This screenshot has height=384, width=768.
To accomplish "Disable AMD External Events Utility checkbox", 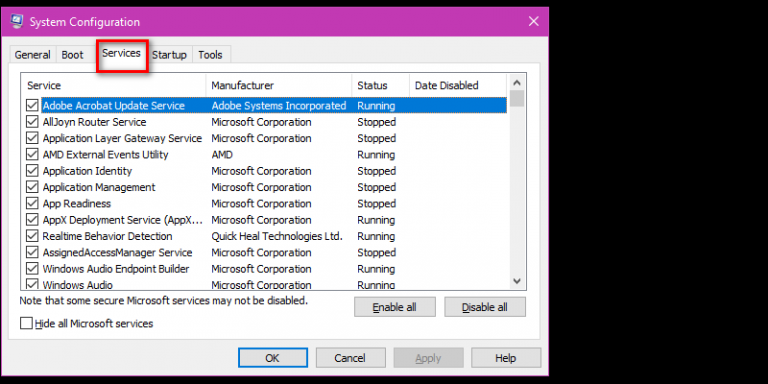I will pos(32,155).
